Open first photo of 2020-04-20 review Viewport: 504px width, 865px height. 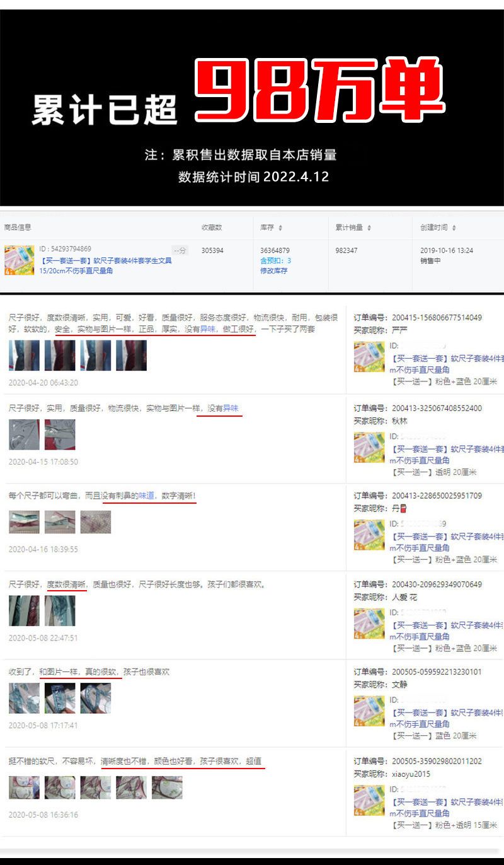24,356
